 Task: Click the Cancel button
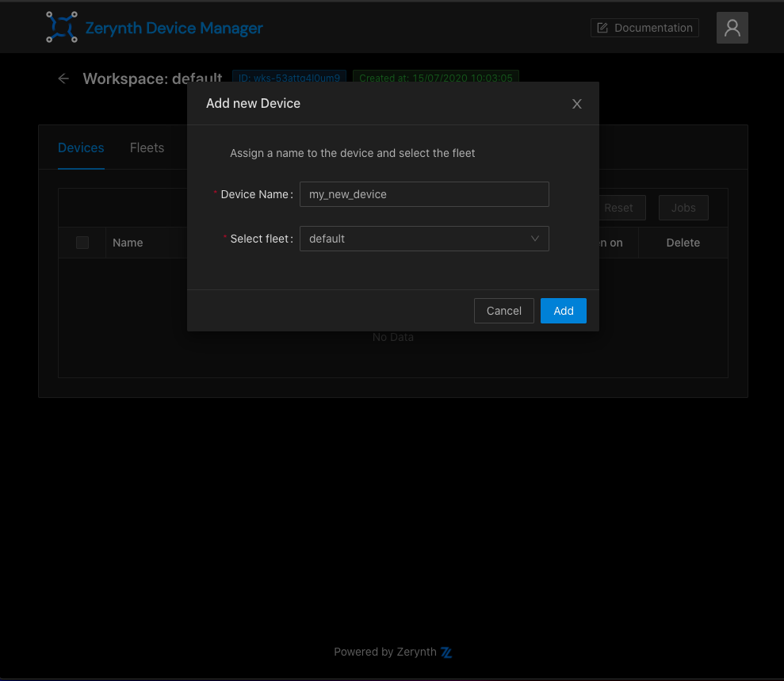coord(503,311)
